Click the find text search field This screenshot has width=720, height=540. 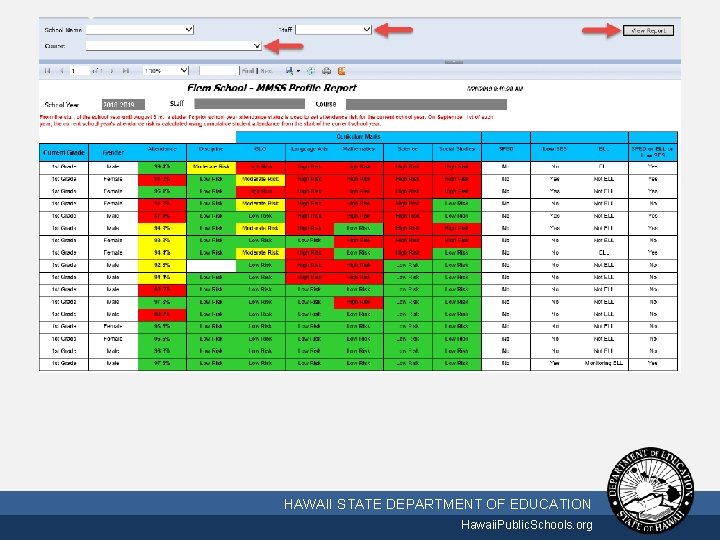[x=219, y=71]
